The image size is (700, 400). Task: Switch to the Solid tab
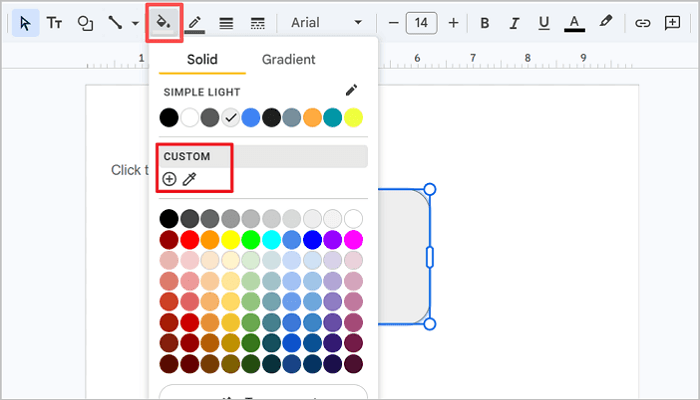(202, 59)
